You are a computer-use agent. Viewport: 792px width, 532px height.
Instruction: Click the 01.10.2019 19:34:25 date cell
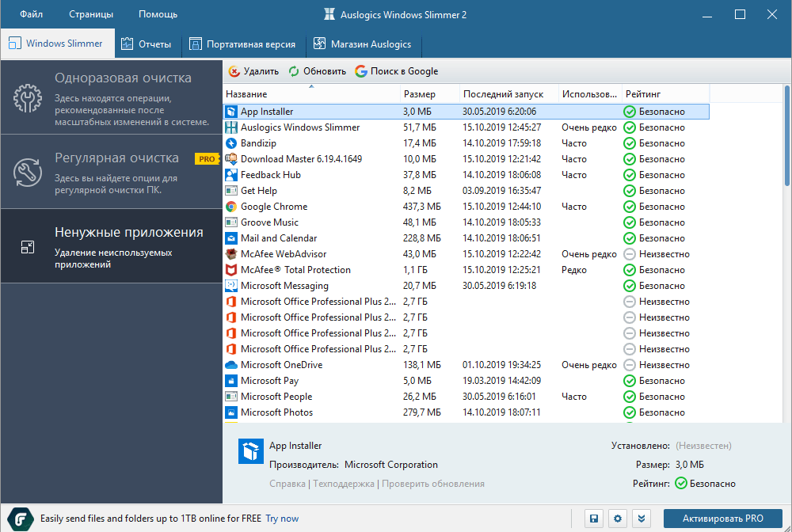501,365
